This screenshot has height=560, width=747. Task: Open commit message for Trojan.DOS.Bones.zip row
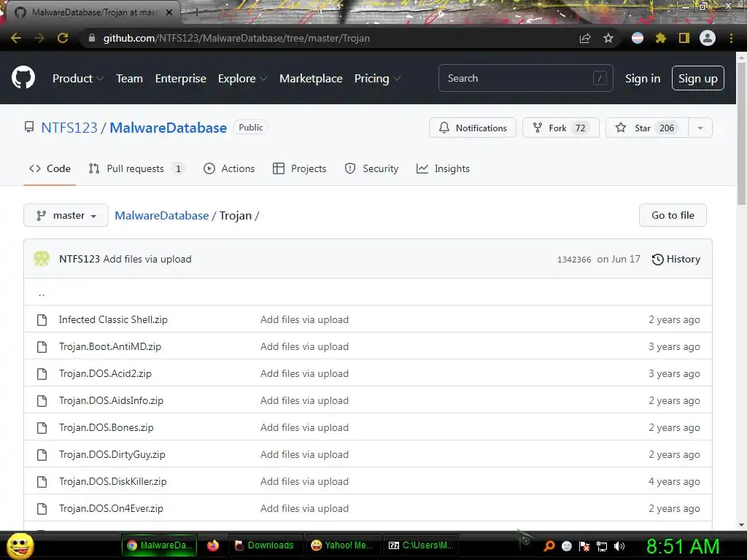coord(304,427)
